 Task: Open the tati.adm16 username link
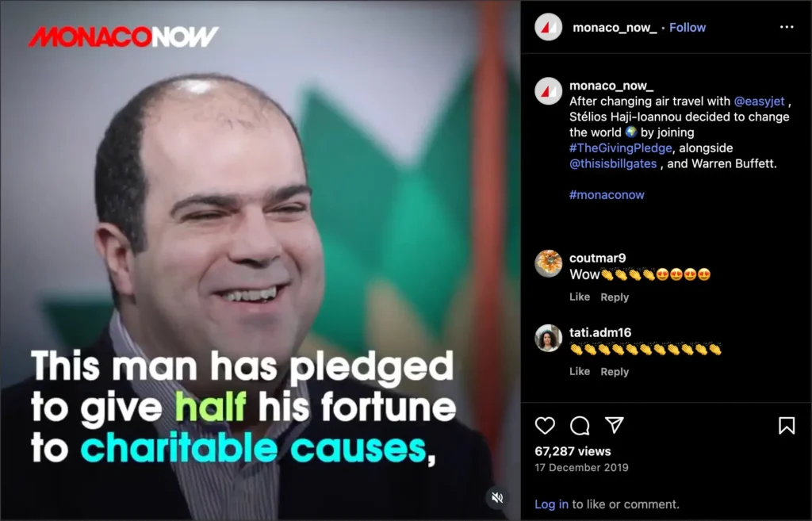(600, 332)
